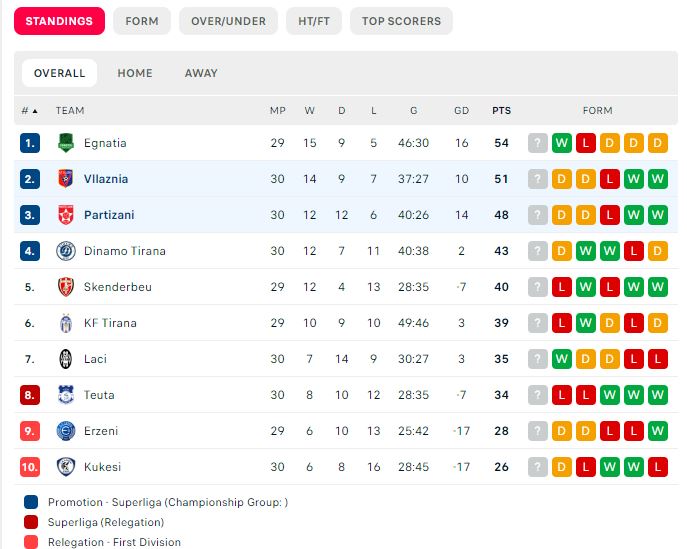Click the Laci black-and-white crest

(66, 359)
